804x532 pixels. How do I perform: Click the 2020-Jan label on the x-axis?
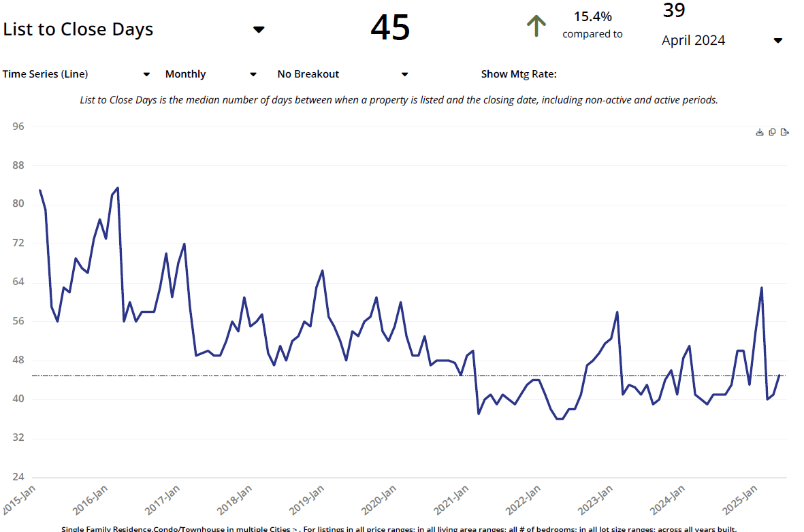coord(379,500)
